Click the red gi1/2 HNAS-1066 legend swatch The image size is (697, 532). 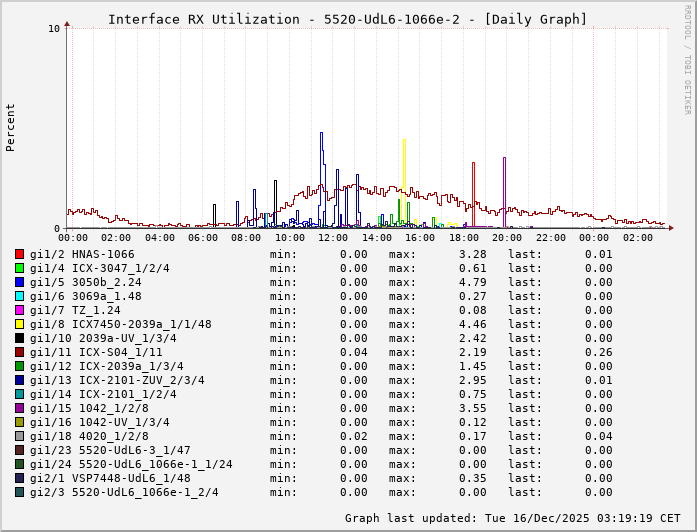point(19,254)
